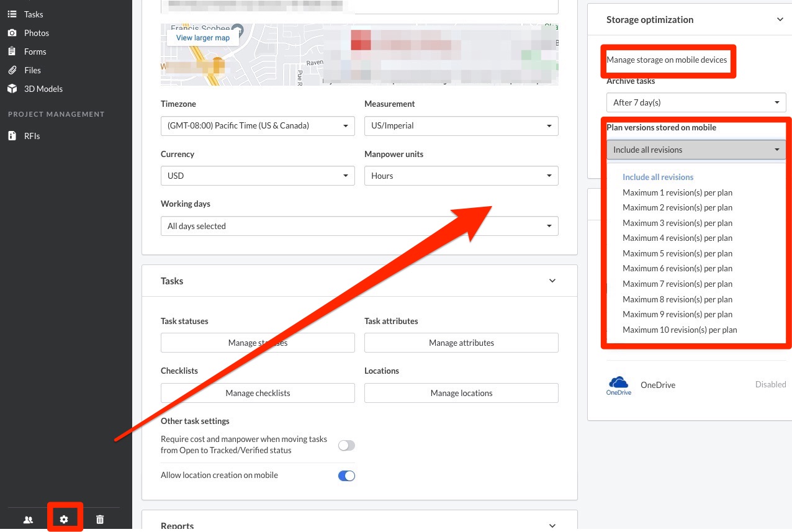The width and height of the screenshot is (792, 532).
Task: Open Archive tasks dropdown
Action: (x=696, y=102)
